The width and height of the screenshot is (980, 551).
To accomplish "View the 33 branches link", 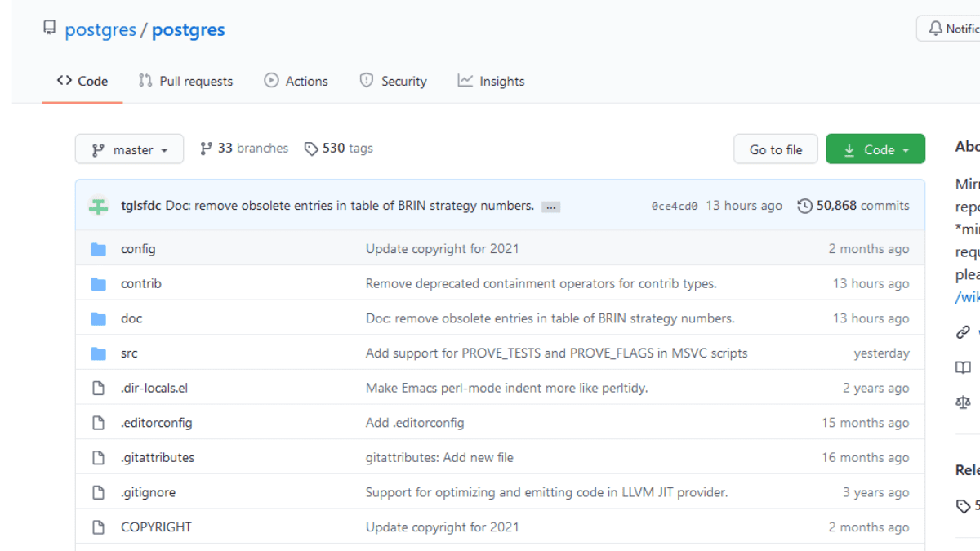I will tap(244, 149).
